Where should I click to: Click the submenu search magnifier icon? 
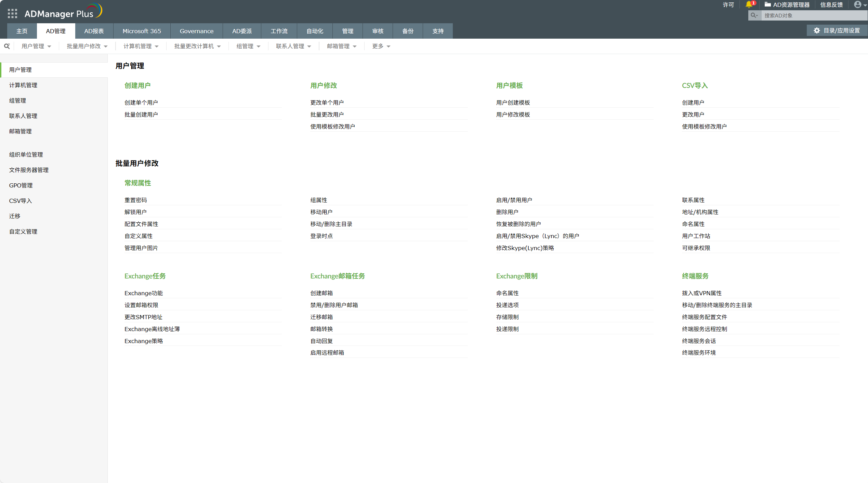7,46
